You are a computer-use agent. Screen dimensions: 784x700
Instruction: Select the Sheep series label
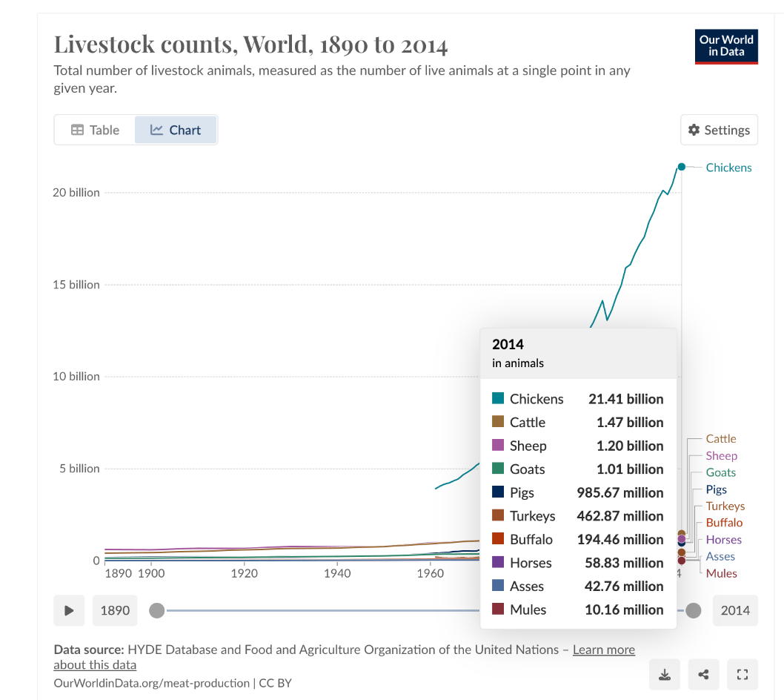tap(722, 456)
